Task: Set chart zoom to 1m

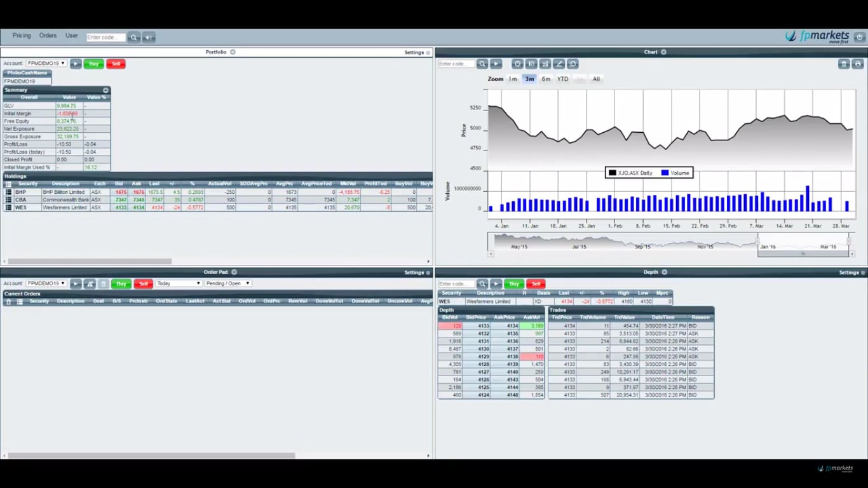Action: [x=513, y=79]
